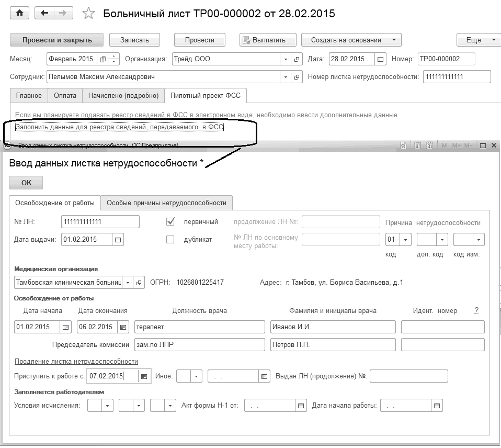Open Продление листка нетрудоспособности link

click(76, 361)
